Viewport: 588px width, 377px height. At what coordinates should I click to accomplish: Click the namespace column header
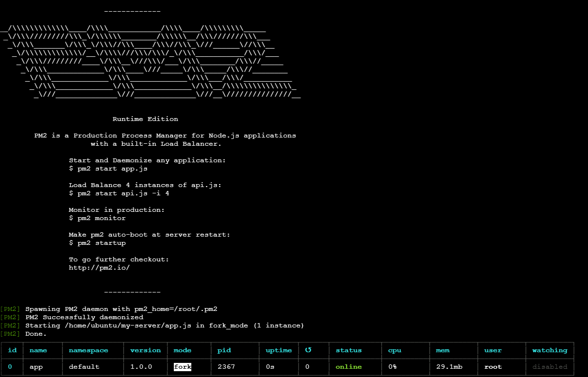[x=88, y=350]
